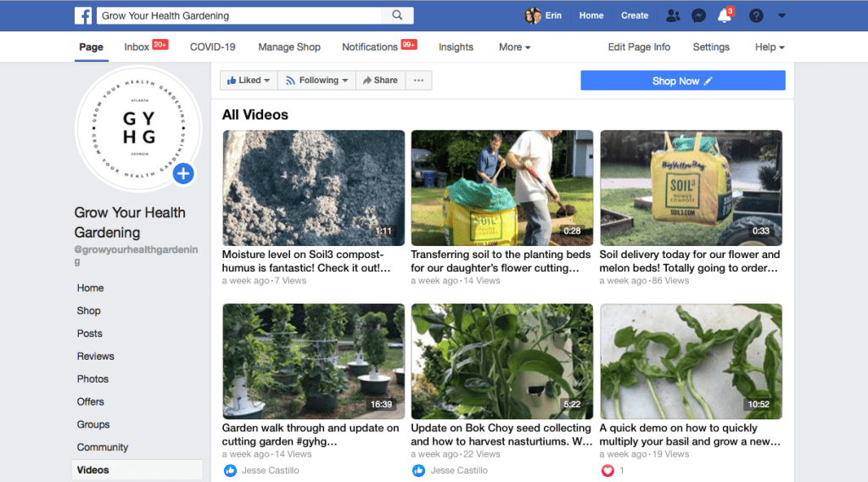Screen dimensions: 868x482
Task: Click Edit Page Info
Action: tap(639, 47)
